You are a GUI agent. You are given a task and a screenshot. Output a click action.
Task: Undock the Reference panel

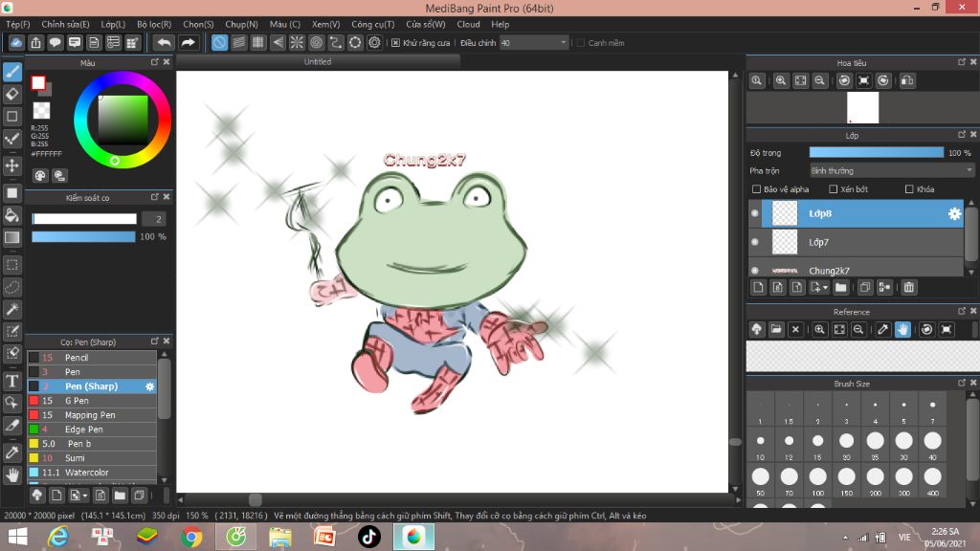coord(961,311)
